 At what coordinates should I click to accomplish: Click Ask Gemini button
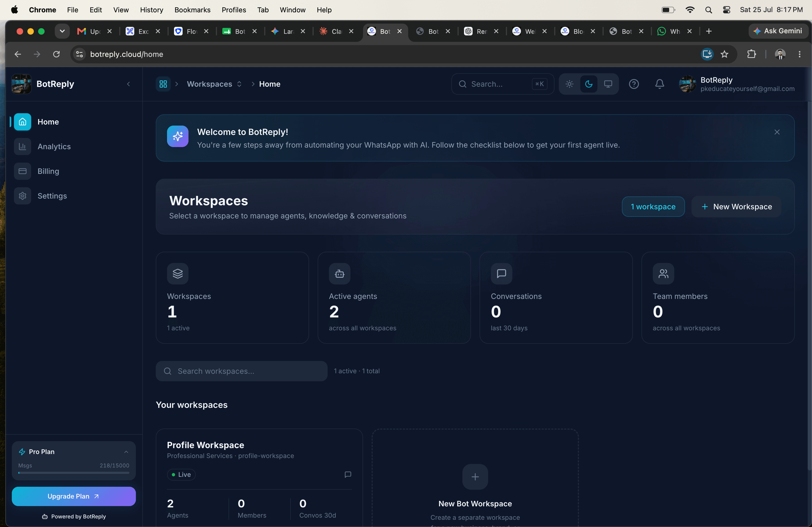pyautogui.click(x=778, y=31)
